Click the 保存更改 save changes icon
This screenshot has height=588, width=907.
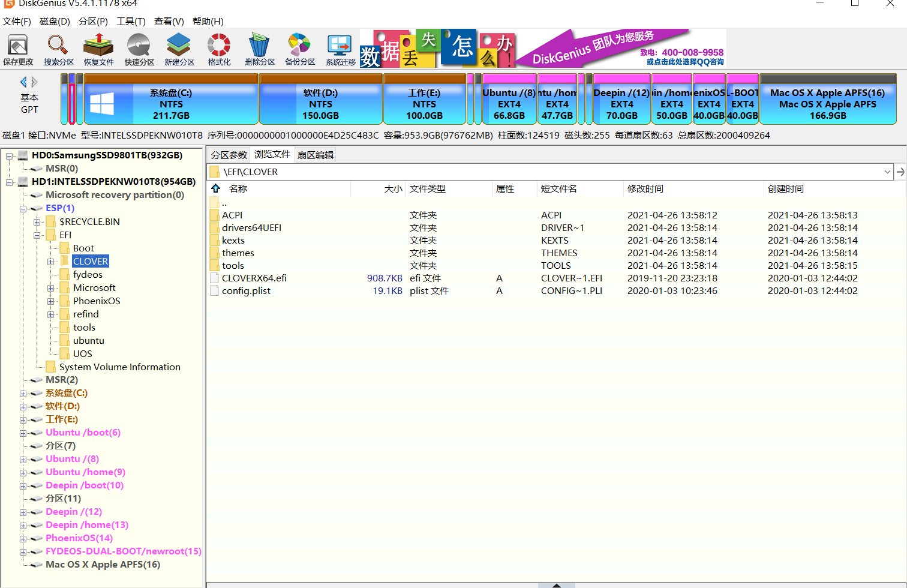pyautogui.click(x=18, y=49)
